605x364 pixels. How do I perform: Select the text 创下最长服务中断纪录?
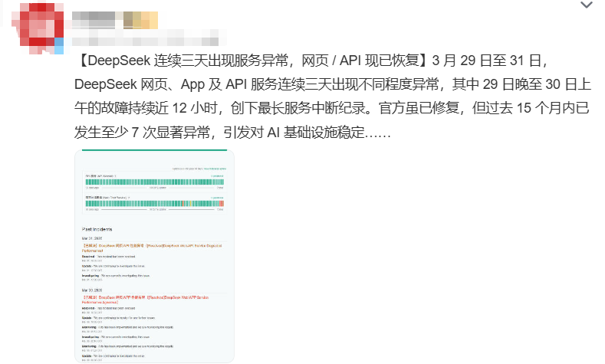(x=298, y=108)
